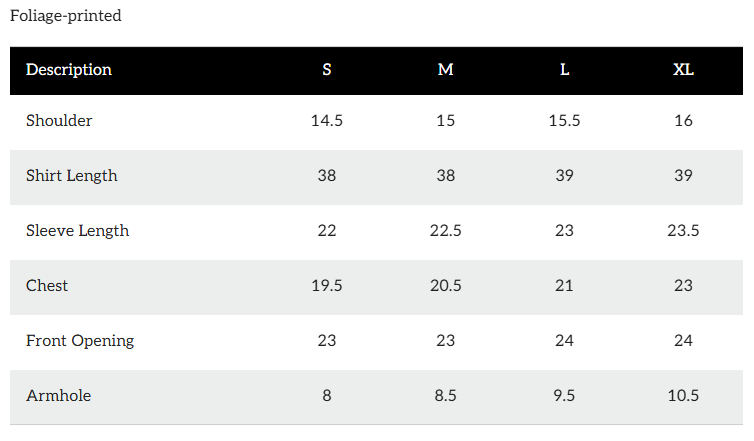The image size is (754, 441).
Task: Click the Sleeve Length row label
Action: (x=78, y=231)
